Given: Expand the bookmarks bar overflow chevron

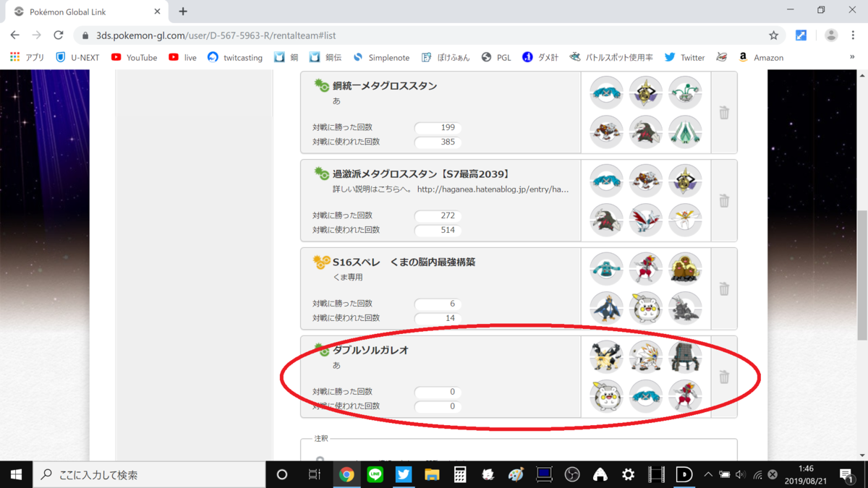Looking at the screenshot, I should click(x=852, y=57).
